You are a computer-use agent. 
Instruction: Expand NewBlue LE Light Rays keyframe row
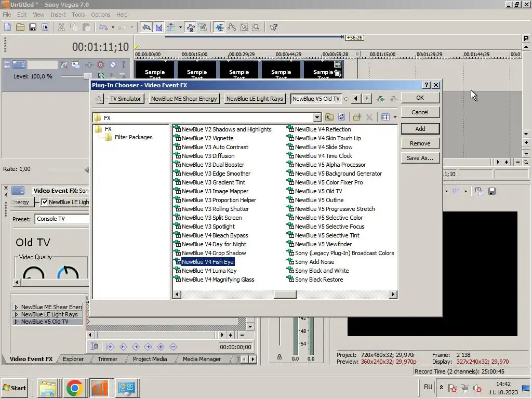(x=16, y=314)
